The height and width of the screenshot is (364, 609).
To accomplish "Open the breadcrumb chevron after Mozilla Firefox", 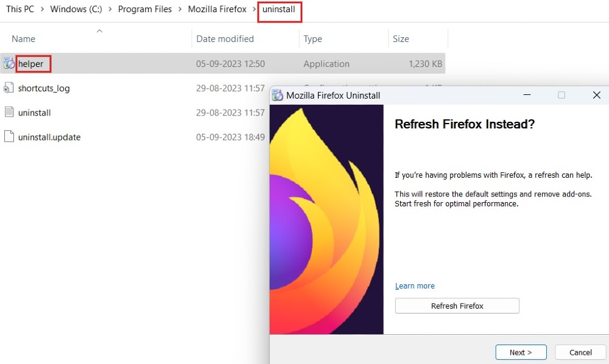I will [253, 9].
